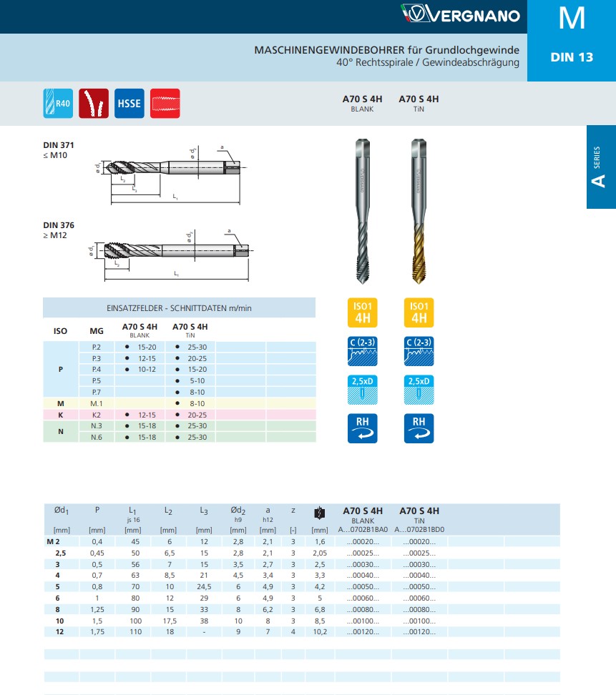Click the RH rotation icon under BLANK tap

pos(362,428)
